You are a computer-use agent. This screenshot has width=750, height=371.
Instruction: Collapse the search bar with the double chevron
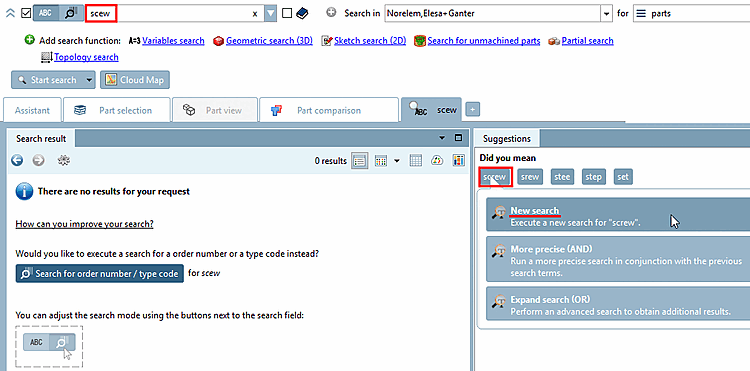click(10, 14)
